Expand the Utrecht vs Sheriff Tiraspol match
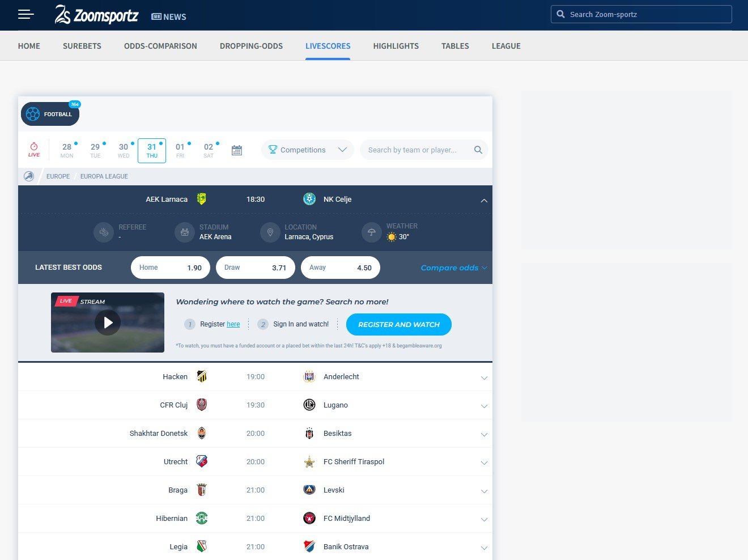This screenshot has width=748, height=560. pyautogui.click(x=484, y=463)
